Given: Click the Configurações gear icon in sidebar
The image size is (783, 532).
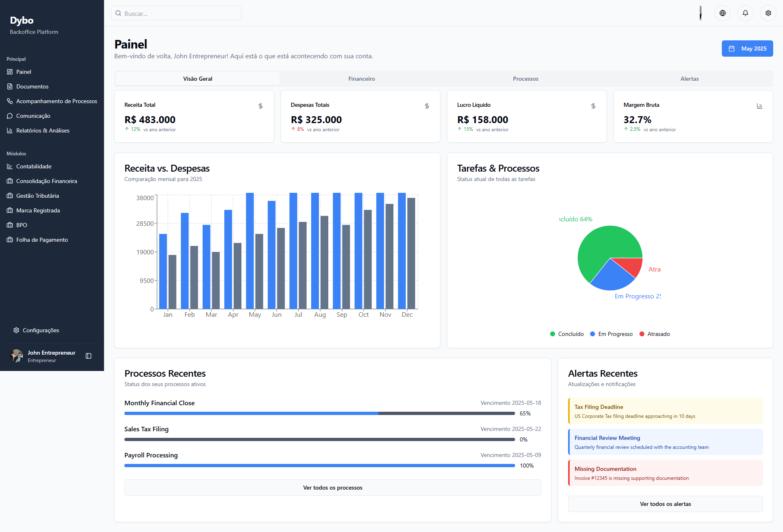Looking at the screenshot, I should 16,330.
